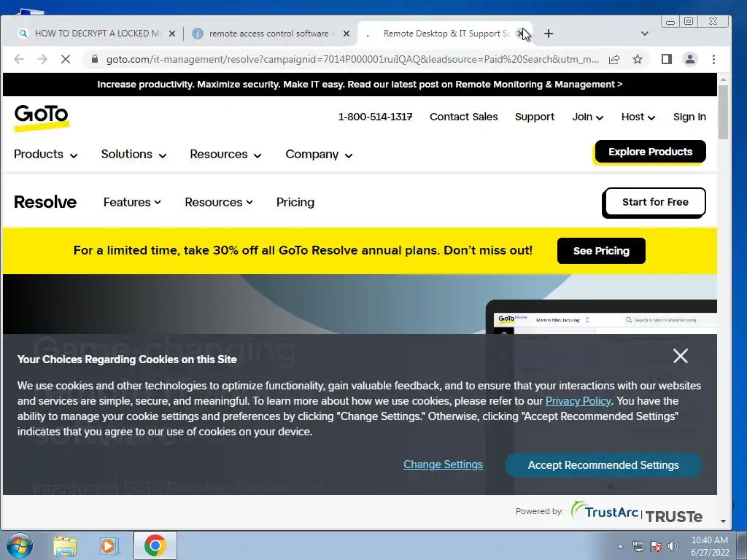The width and height of the screenshot is (747, 560).
Task: Open the Chrome profile avatar icon
Action: pyautogui.click(x=690, y=59)
